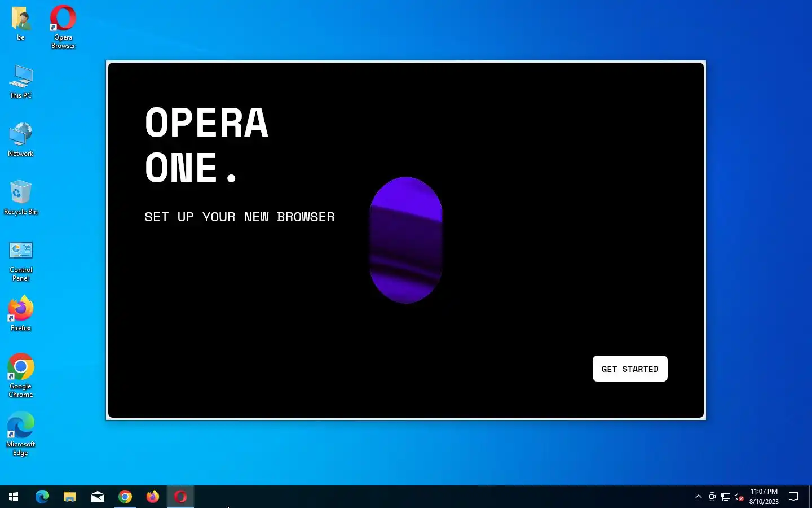Viewport: 812px width, 508px height.
Task: Select the Control Panel desktop icon
Action: pos(21,261)
